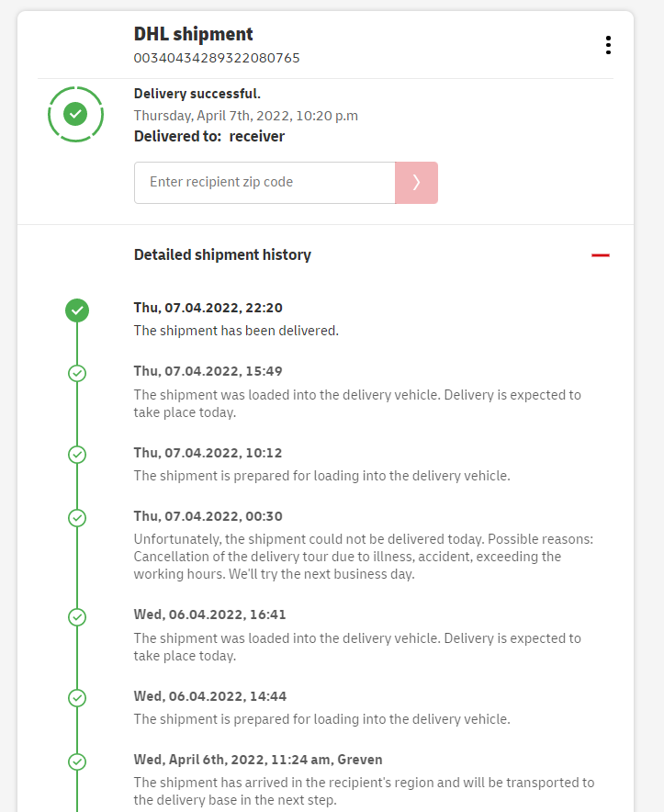This screenshot has width=664, height=812.
Task: Click the checkmark beside the Greven entry
Action: pyautogui.click(x=77, y=761)
